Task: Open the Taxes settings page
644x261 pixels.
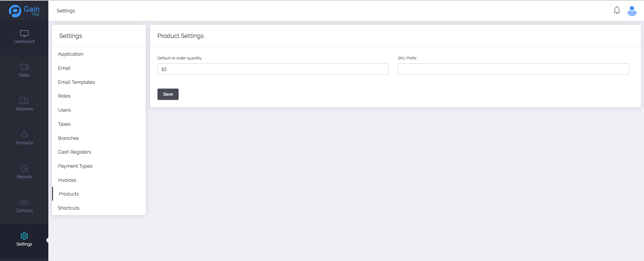Action: 64,124
